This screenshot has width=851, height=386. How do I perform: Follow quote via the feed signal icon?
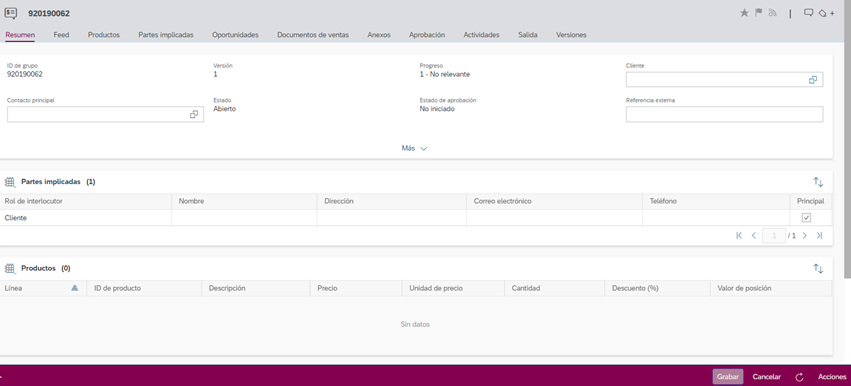pos(773,12)
